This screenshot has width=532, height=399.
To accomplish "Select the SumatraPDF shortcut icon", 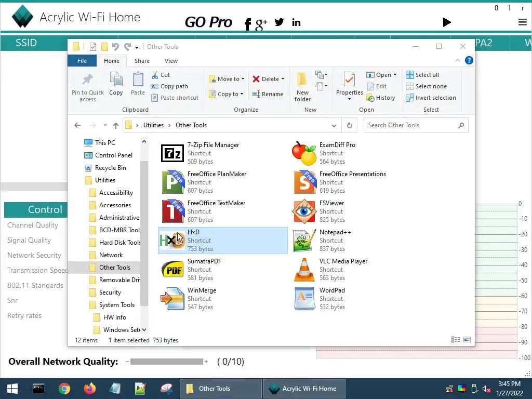I will pyautogui.click(x=172, y=270).
